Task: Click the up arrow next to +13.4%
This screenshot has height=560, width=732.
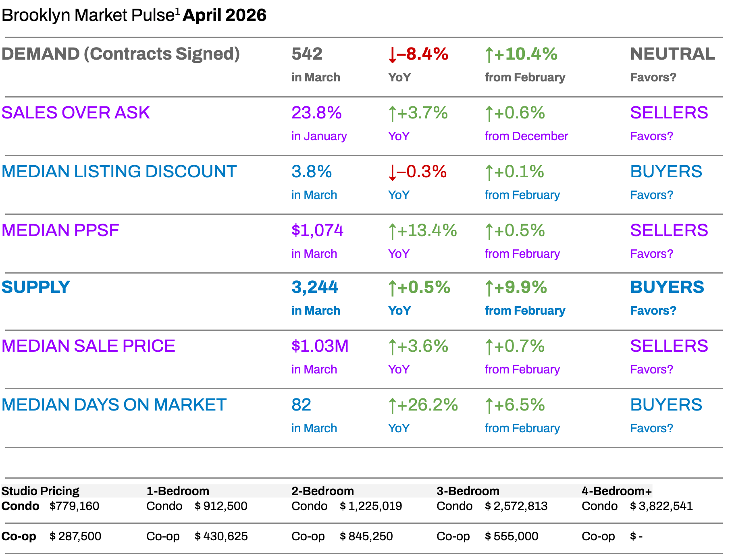Action: click(x=392, y=232)
